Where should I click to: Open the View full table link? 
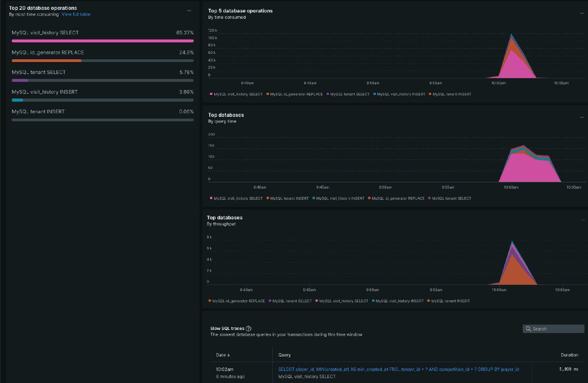[76, 14]
